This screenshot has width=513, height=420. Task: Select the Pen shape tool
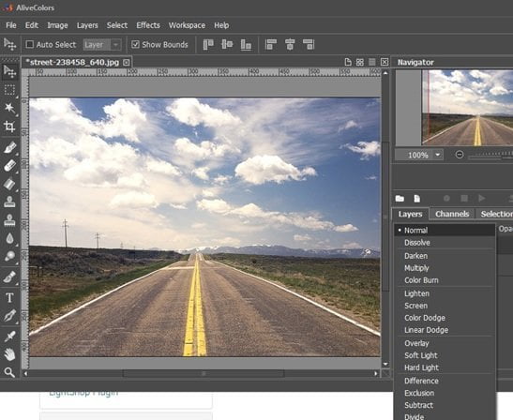pyautogui.click(x=9, y=316)
